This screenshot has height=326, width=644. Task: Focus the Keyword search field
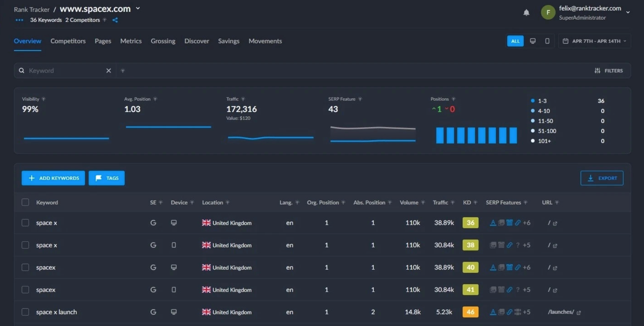pos(66,71)
